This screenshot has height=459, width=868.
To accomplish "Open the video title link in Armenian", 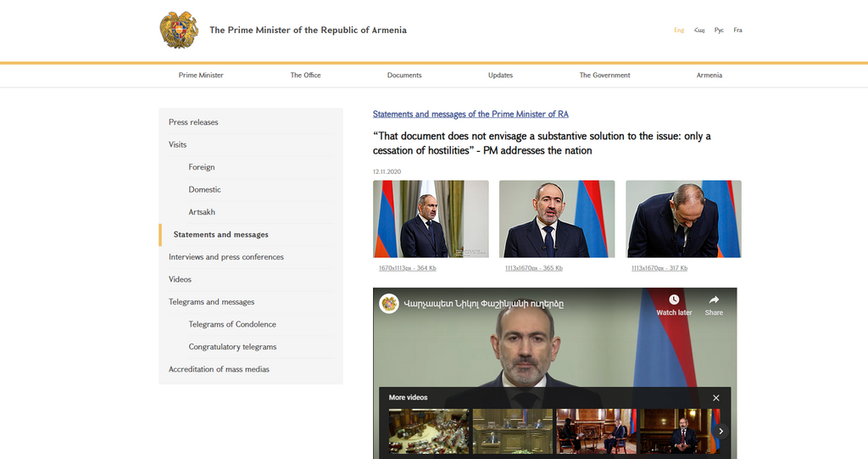I will pyautogui.click(x=484, y=304).
